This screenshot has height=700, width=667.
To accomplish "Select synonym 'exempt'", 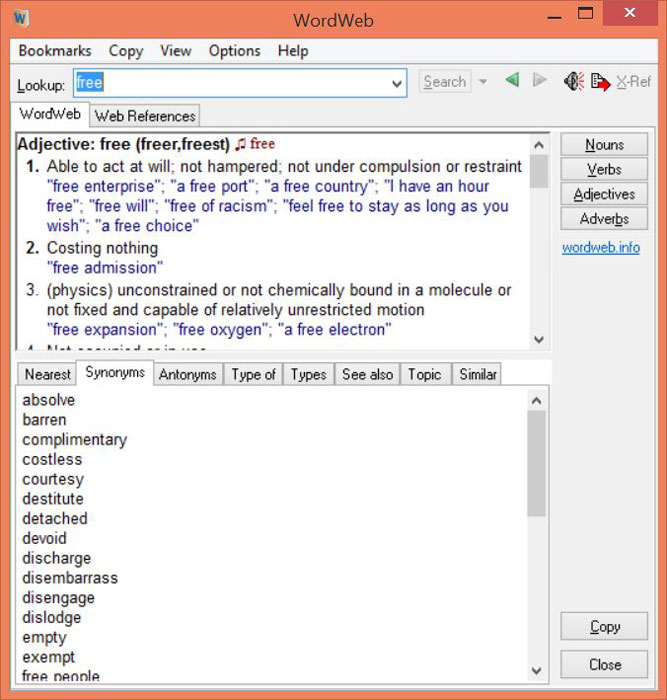I will (49, 657).
